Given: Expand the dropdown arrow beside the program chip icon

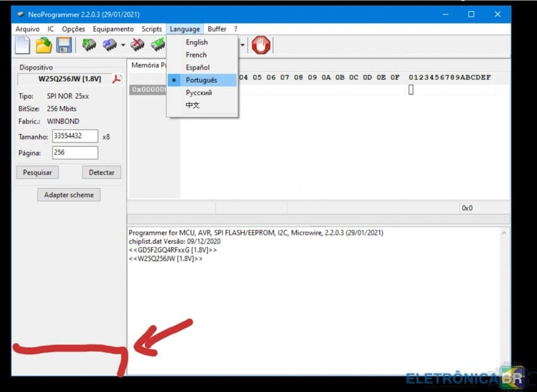Looking at the screenshot, I should click(123, 45).
